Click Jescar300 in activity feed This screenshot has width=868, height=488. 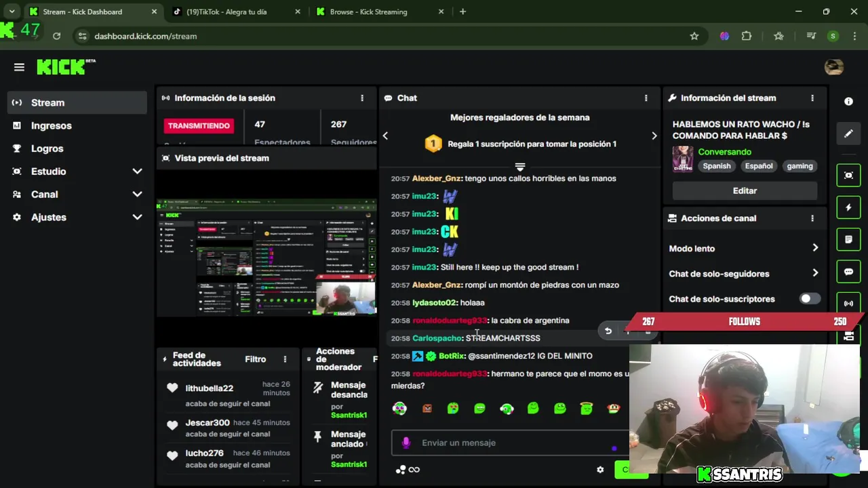click(208, 423)
